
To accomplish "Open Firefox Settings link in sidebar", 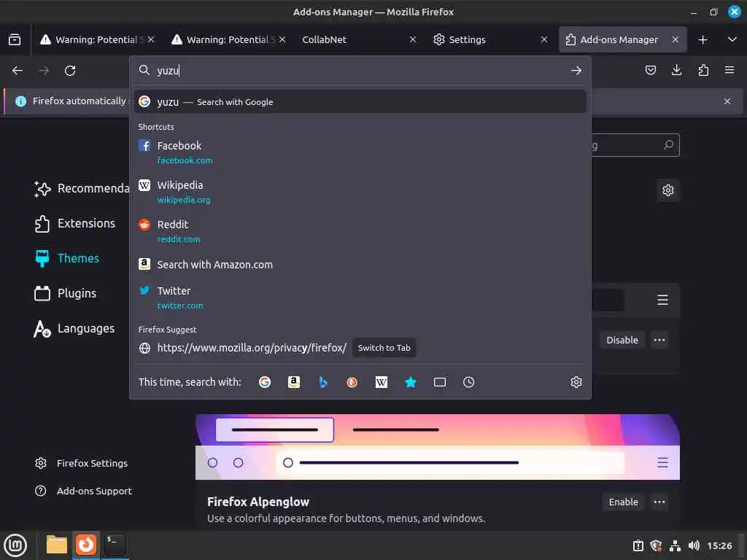I will pyautogui.click(x=82, y=463).
